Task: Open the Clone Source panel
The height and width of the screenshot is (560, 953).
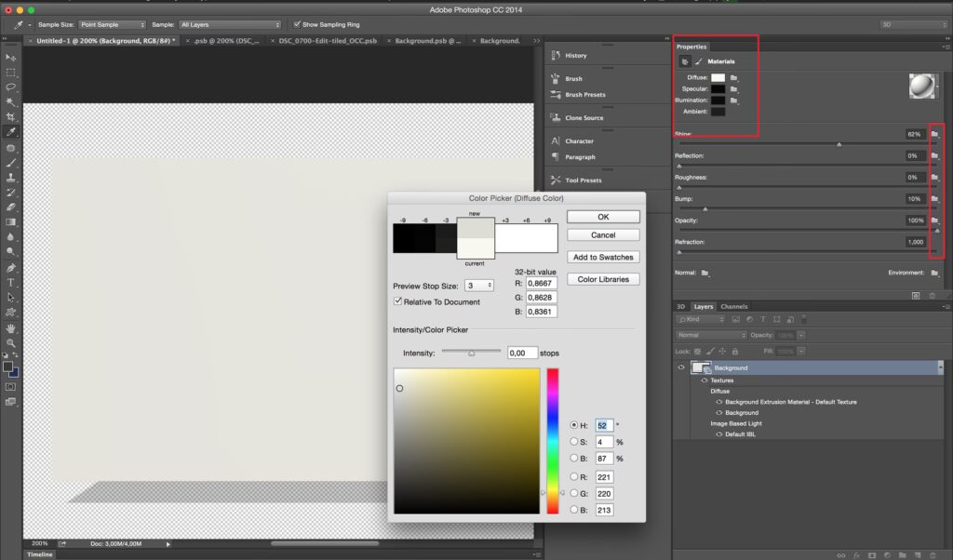Action: (x=583, y=118)
